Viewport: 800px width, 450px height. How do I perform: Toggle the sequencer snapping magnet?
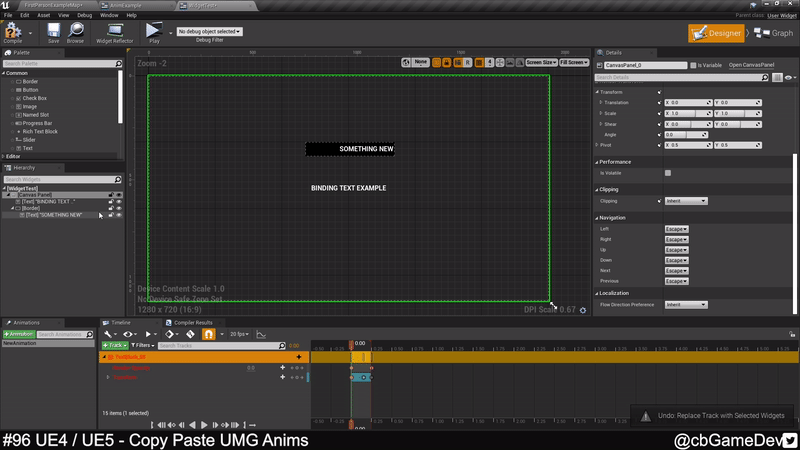click(209, 334)
